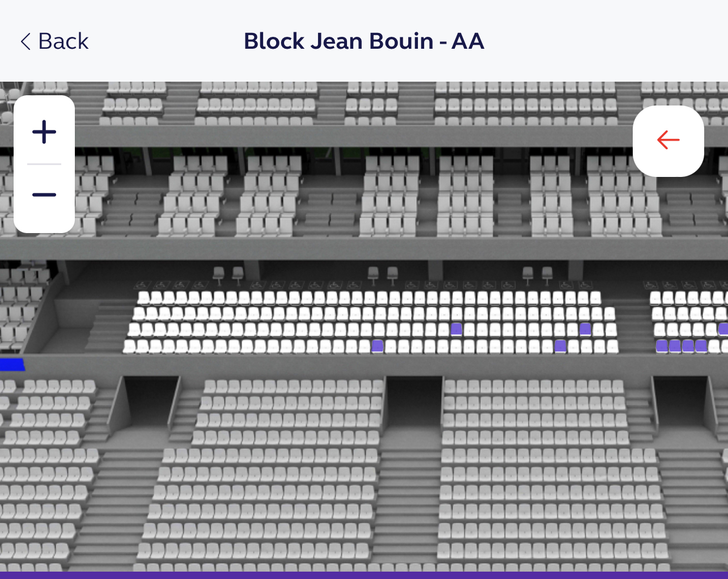This screenshot has height=579, width=728.
Task: Choose the purple seat near right end of third row
Action: pos(585,328)
